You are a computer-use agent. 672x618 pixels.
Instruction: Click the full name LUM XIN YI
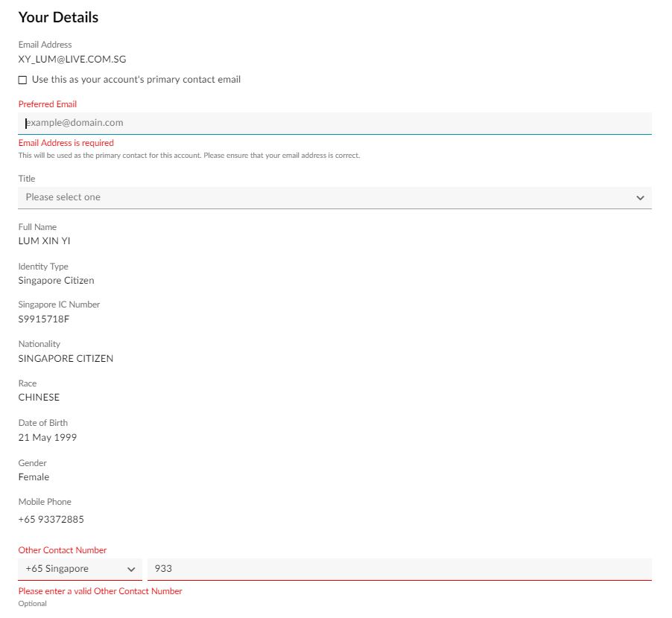(44, 241)
